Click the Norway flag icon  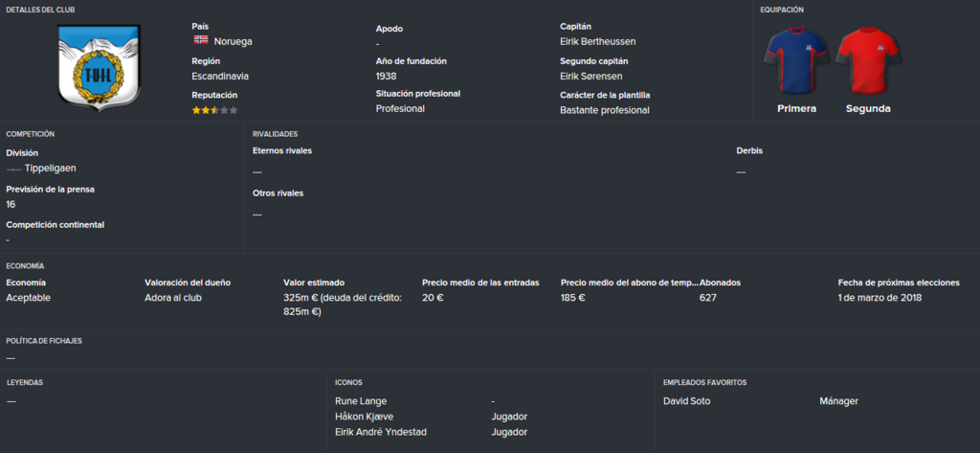[x=201, y=40]
